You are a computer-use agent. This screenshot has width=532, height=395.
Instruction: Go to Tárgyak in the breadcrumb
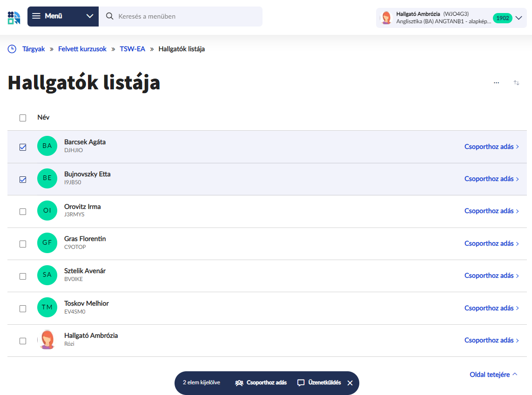34,49
